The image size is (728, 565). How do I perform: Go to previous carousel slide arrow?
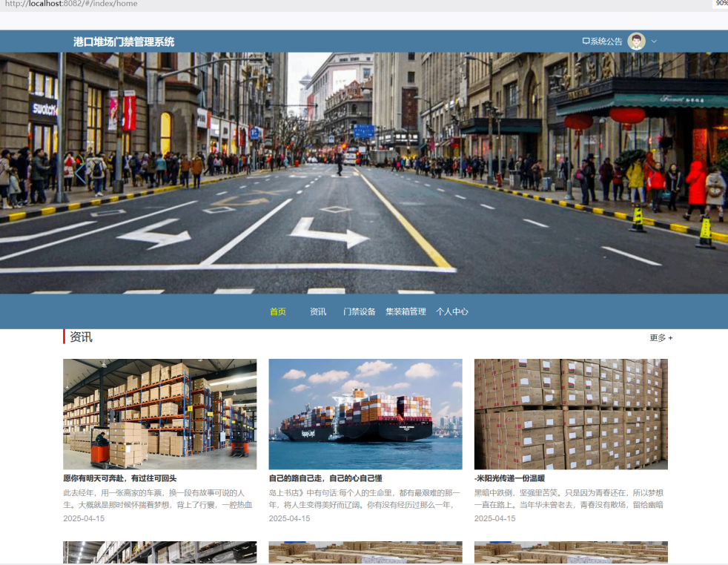[81, 174]
